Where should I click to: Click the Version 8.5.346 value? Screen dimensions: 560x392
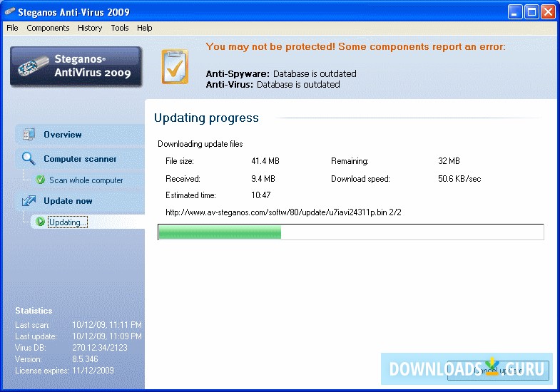point(85,359)
